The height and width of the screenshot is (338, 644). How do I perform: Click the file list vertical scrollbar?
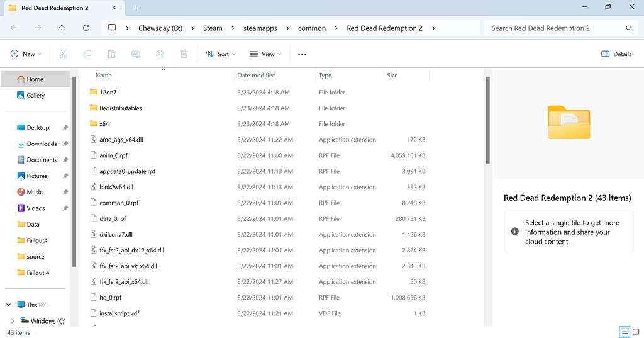click(x=488, y=120)
